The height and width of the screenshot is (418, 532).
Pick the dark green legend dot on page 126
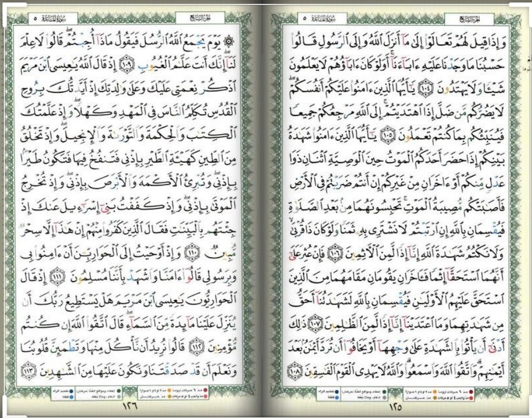(x=119, y=391)
